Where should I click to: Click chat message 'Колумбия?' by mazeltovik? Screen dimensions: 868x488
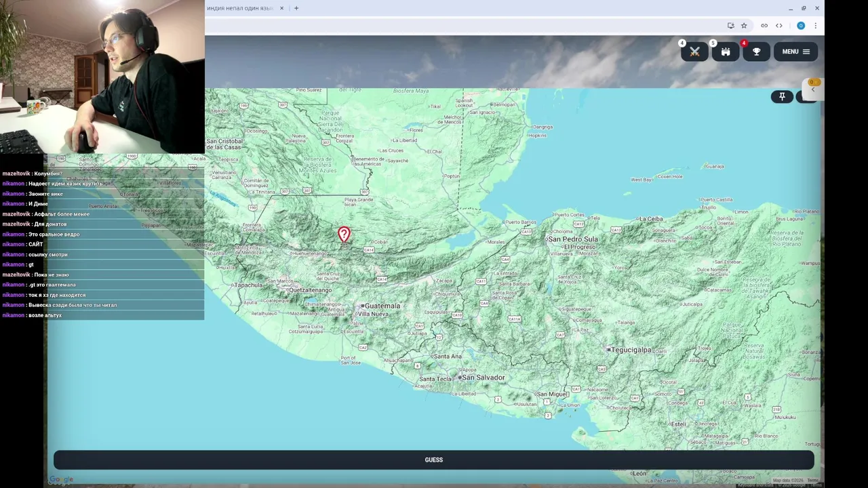pyautogui.click(x=48, y=174)
